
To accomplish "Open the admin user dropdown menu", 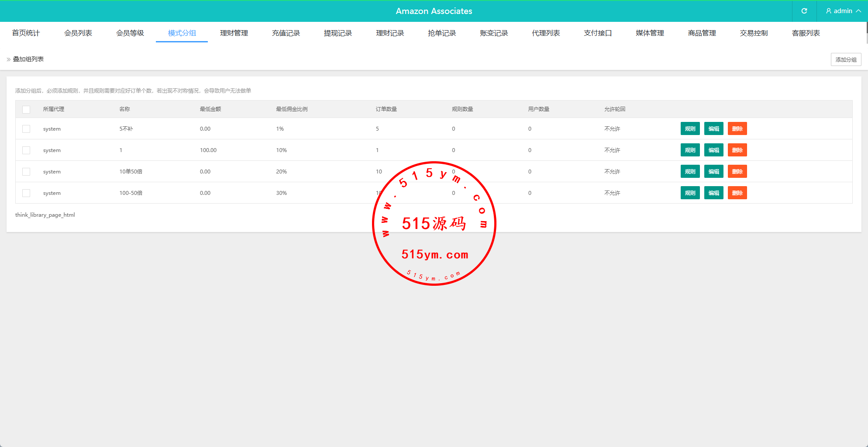I will [x=843, y=11].
